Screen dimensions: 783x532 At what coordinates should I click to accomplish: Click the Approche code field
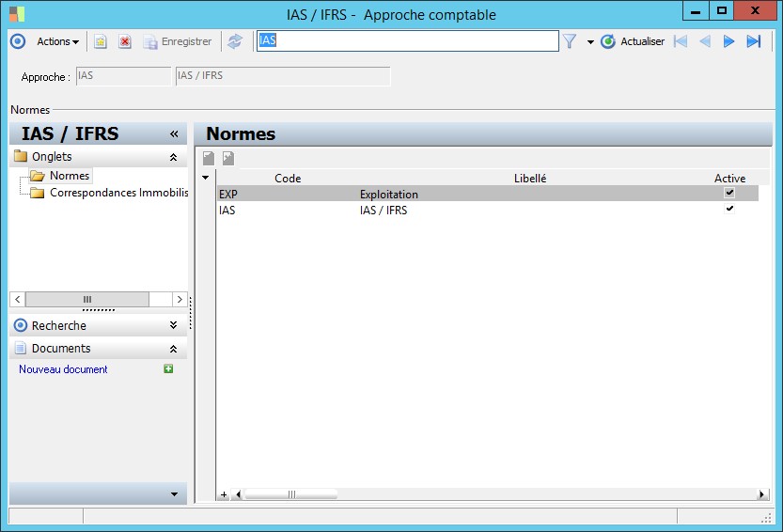coord(123,76)
